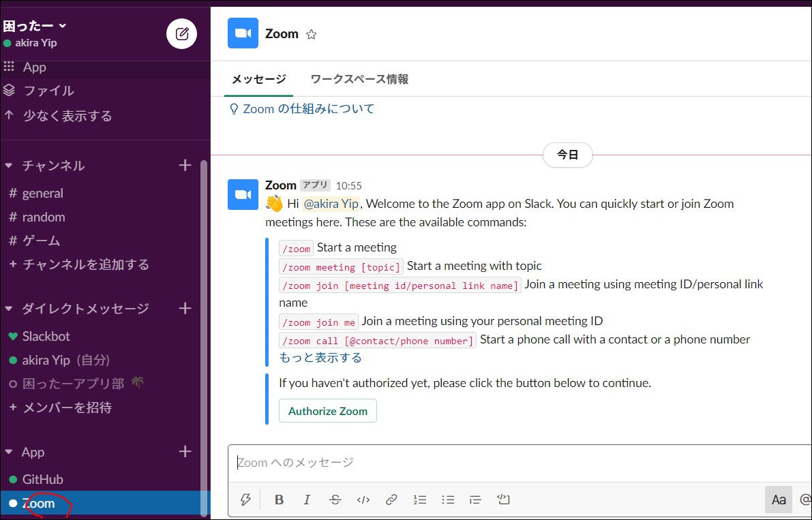Viewport: 812px width, 520px height.
Task: Insert a code block
Action: 503,500
